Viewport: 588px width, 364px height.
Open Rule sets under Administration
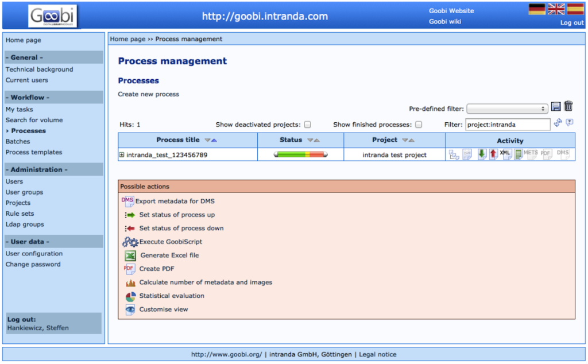[20, 214]
